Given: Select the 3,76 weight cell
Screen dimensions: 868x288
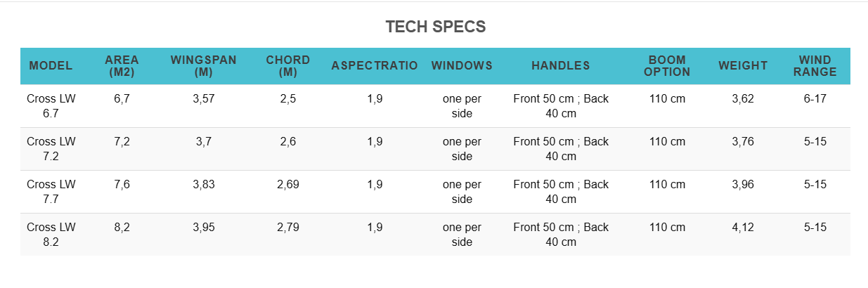Looking at the screenshot, I should click(x=743, y=142).
